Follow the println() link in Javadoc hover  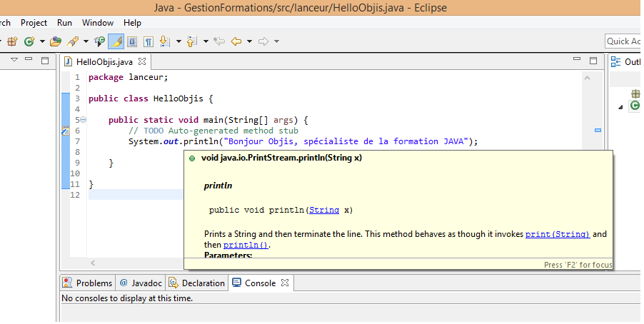click(x=246, y=245)
